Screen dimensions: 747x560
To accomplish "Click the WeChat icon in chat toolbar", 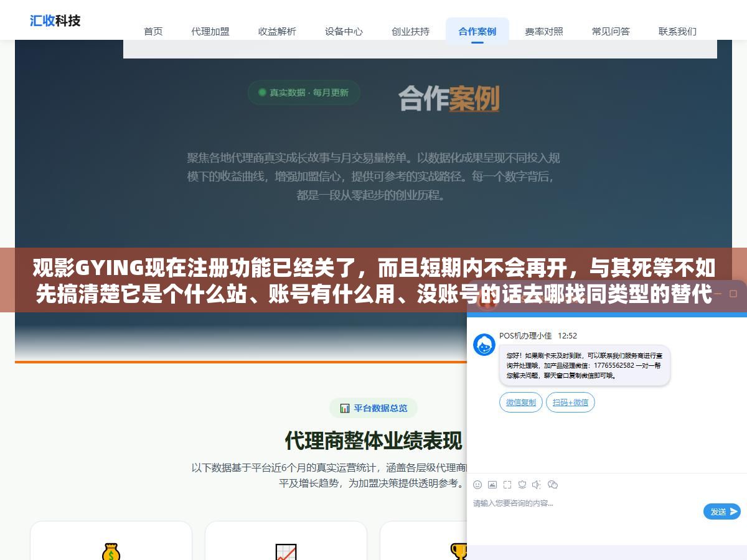I will (552, 485).
